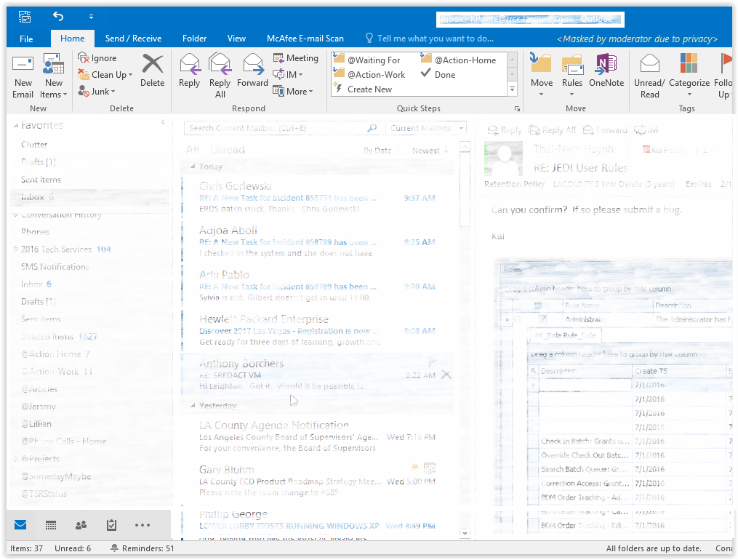This screenshot has height=560, width=738.
Task: Open the Clutter folder
Action: 34,145
